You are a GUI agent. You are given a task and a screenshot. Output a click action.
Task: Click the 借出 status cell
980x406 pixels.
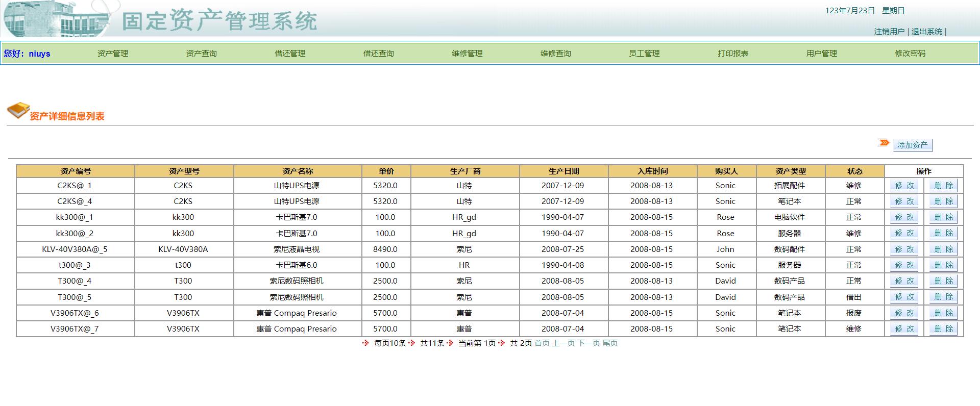[x=854, y=297]
